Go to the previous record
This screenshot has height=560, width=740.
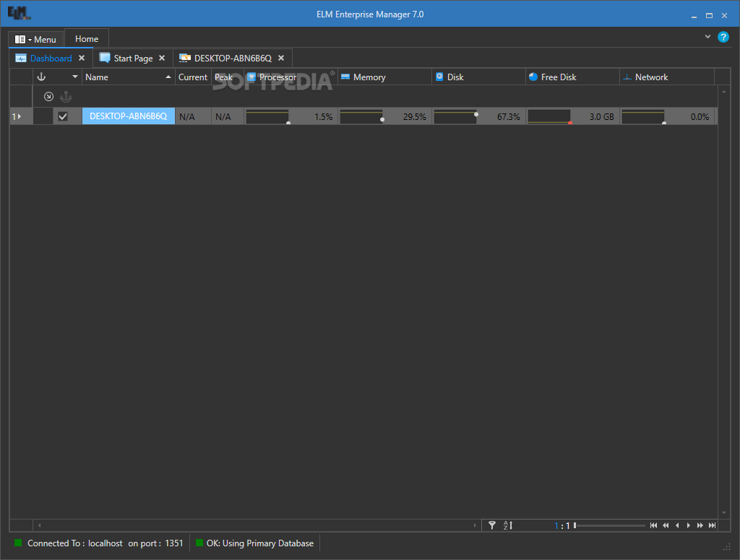tap(677, 525)
